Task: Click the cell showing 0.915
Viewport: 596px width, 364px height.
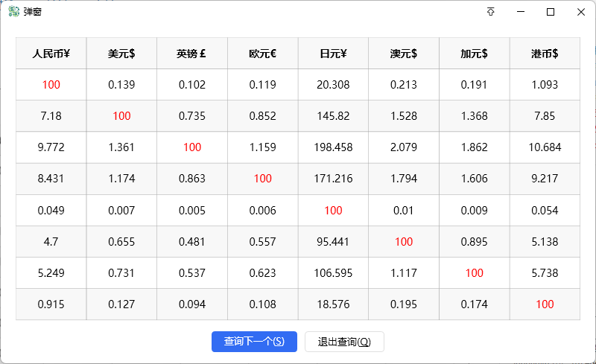Action: point(51,304)
